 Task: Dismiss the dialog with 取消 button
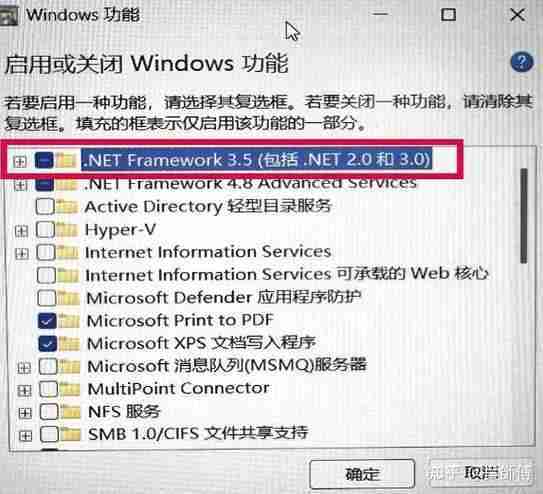481,473
